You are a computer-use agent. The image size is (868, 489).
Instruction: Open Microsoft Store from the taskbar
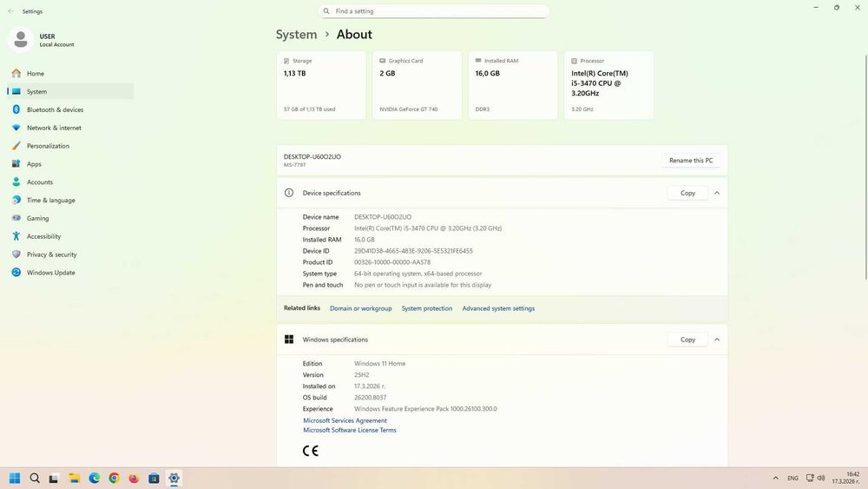(x=154, y=478)
